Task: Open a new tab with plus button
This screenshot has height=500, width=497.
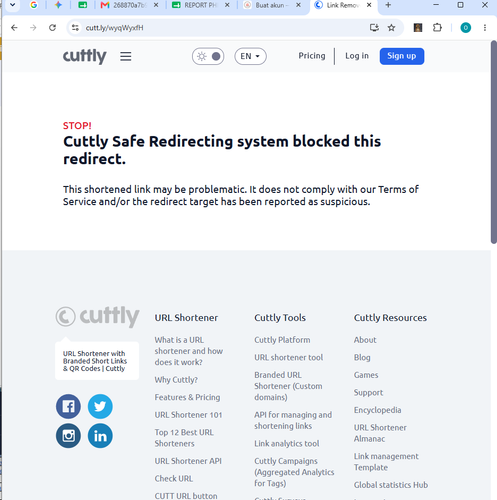Action: pos(388,5)
